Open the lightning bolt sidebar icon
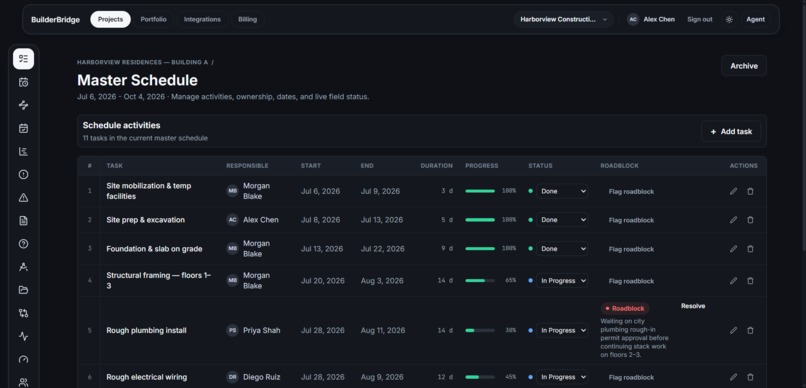This screenshot has width=806, height=388. [23, 105]
